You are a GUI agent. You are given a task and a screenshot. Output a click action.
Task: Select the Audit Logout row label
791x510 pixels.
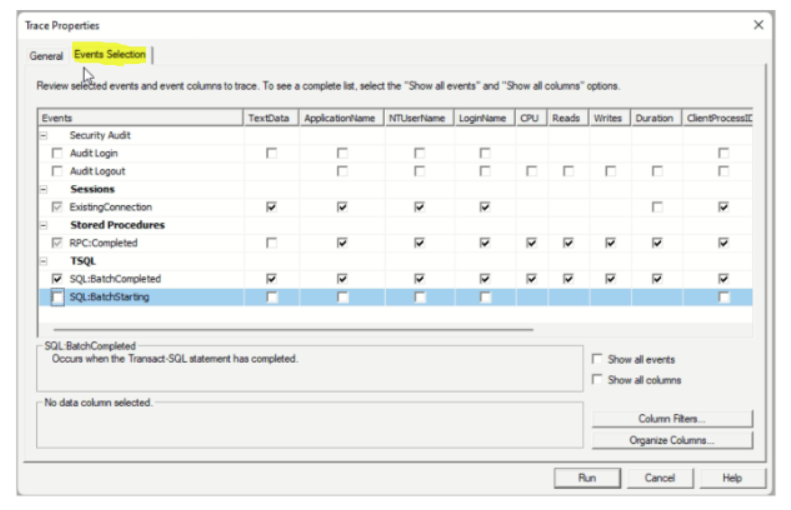(x=97, y=171)
